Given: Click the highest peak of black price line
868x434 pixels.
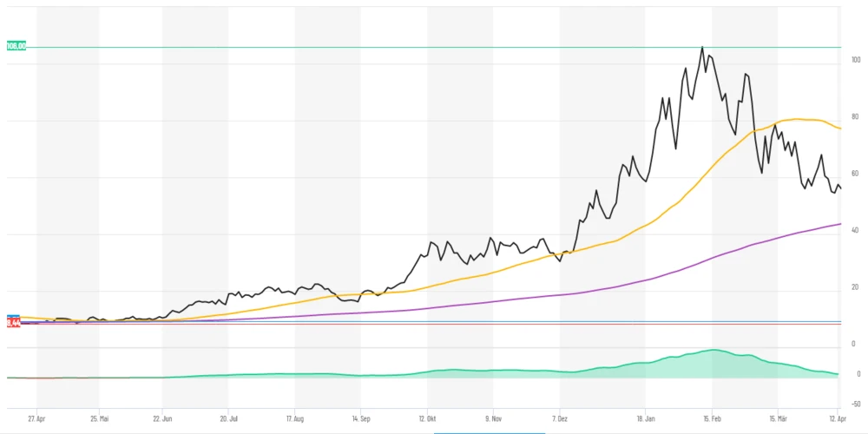Looking at the screenshot, I should click(701, 48).
